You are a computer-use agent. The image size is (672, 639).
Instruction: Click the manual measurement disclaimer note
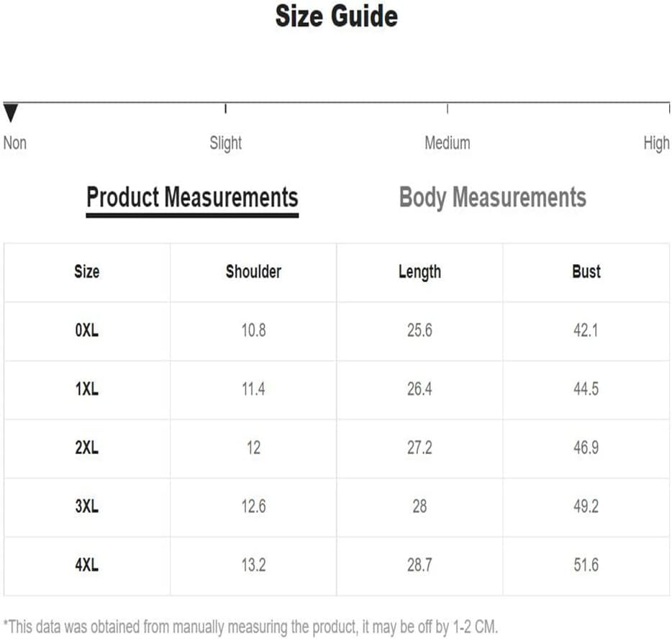pyautogui.click(x=250, y=625)
